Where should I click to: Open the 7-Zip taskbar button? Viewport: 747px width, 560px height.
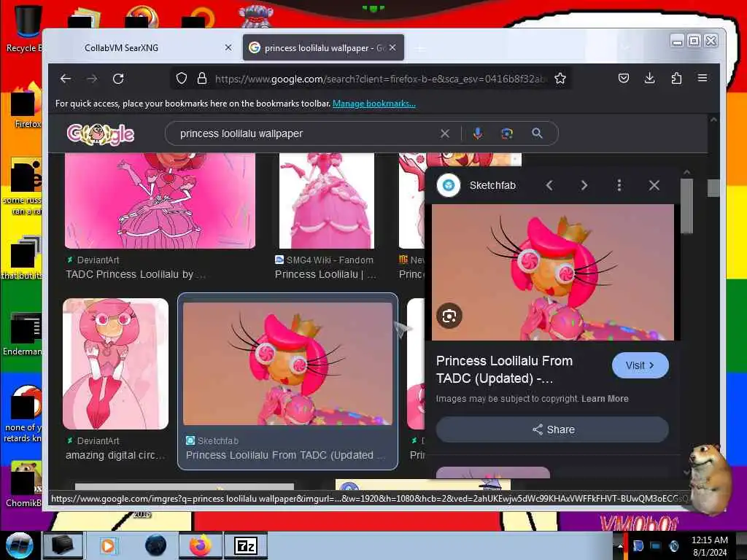point(247,545)
